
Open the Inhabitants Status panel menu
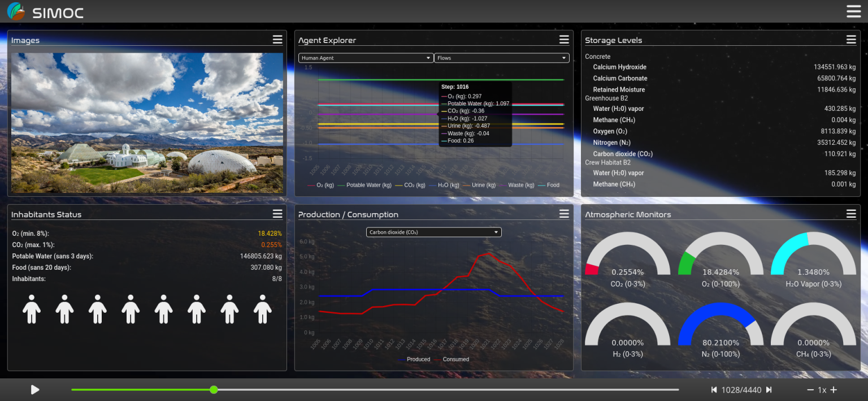tap(277, 214)
